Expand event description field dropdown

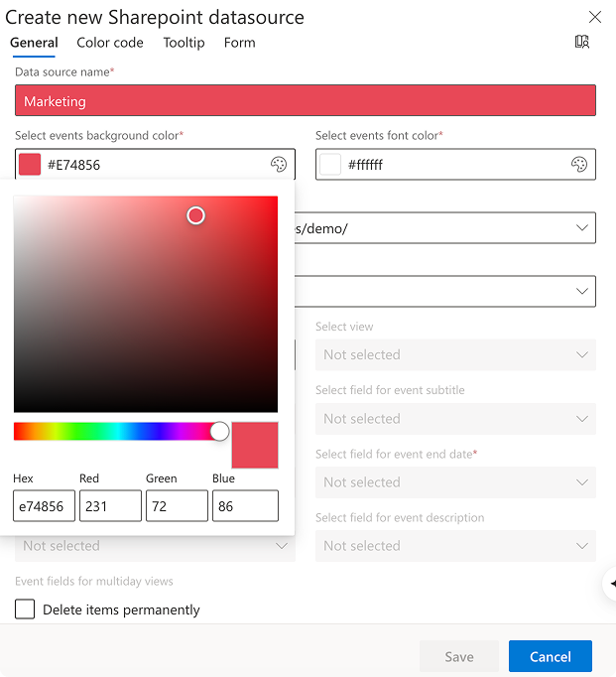456,546
